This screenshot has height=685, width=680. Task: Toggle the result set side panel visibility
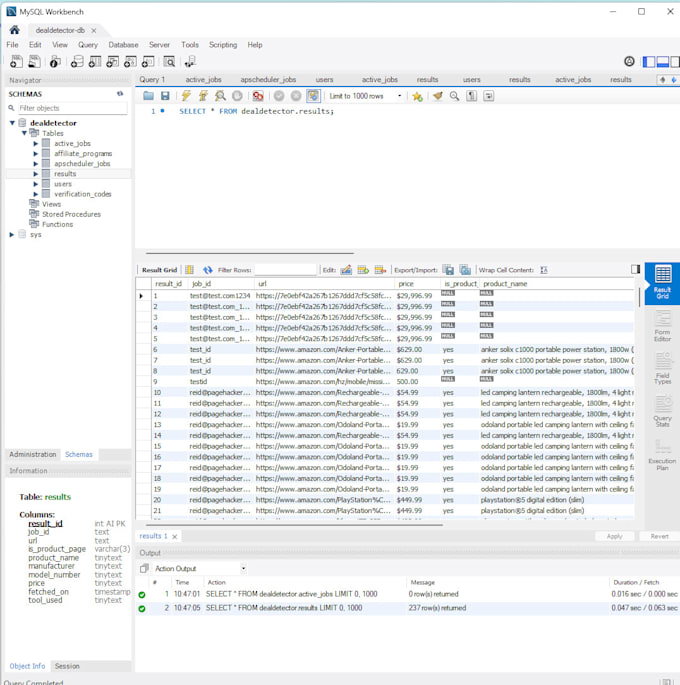coord(635,269)
